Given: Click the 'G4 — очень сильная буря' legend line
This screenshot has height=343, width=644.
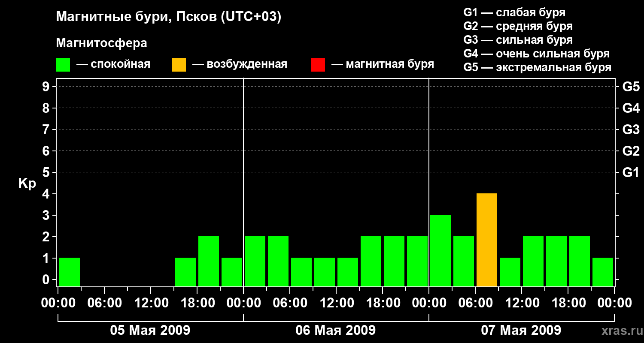Looking at the screenshot, I should pos(537,54).
